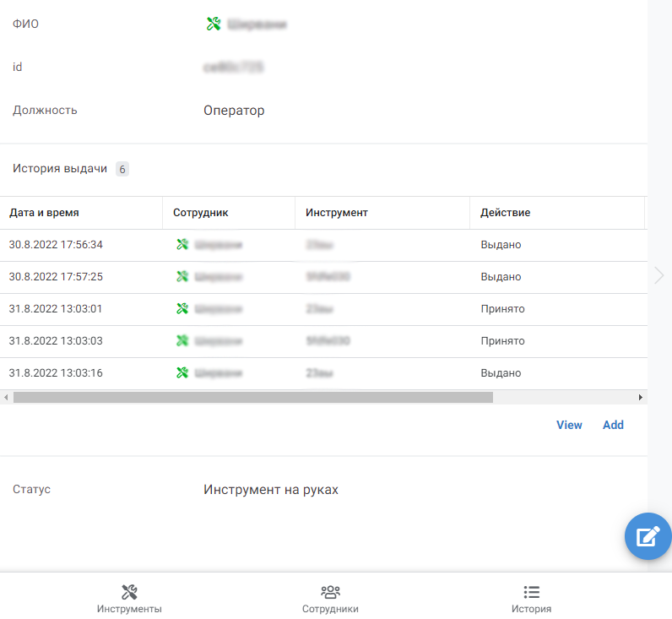Click the История выдачи section title

pyautogui.click(x=60, y=168)
